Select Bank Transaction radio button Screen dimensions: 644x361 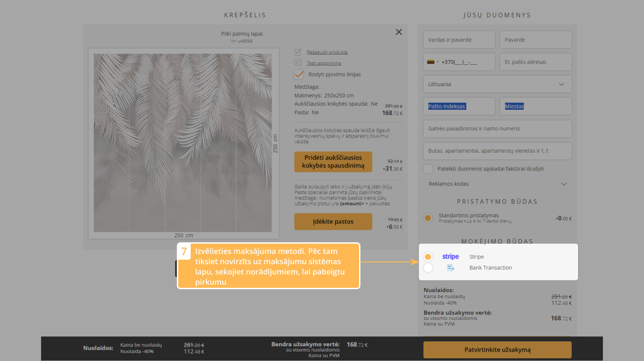428,268
